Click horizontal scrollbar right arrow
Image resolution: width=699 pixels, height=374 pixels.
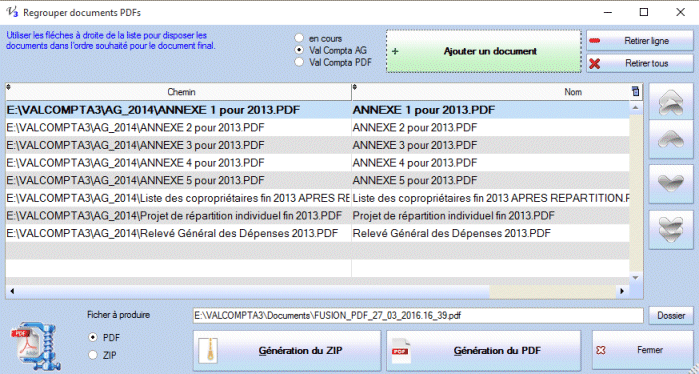click(x=622, y=291)
